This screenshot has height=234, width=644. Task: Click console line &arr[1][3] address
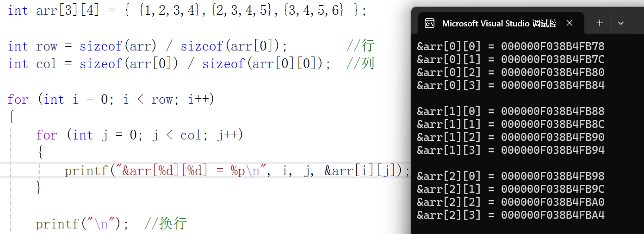511,150
